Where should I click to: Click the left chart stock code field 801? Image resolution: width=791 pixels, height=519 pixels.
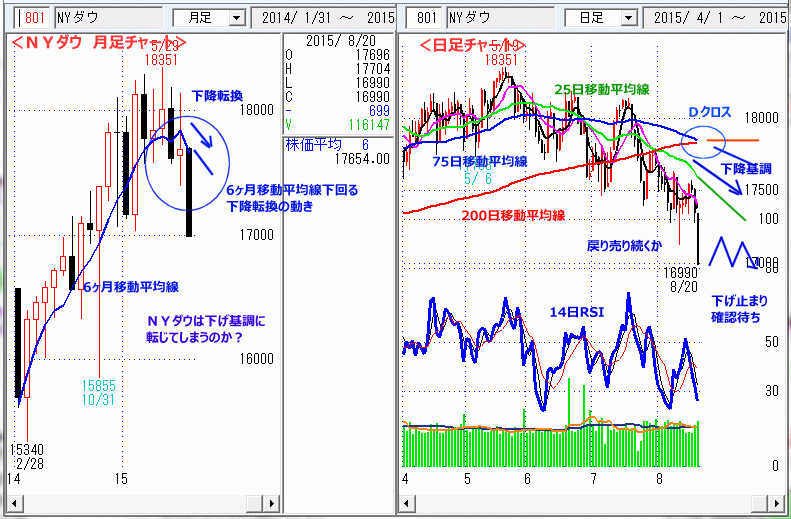point(33,17)
